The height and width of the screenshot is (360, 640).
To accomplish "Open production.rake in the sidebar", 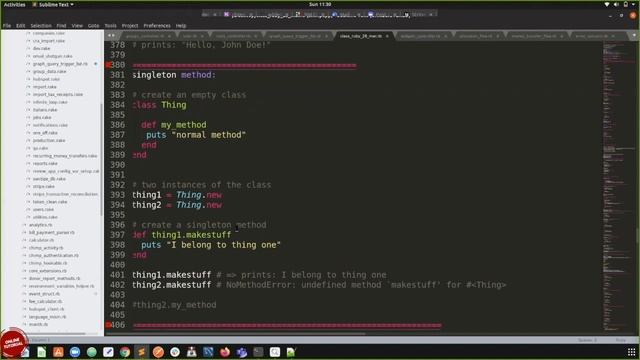I will (49, 140).
